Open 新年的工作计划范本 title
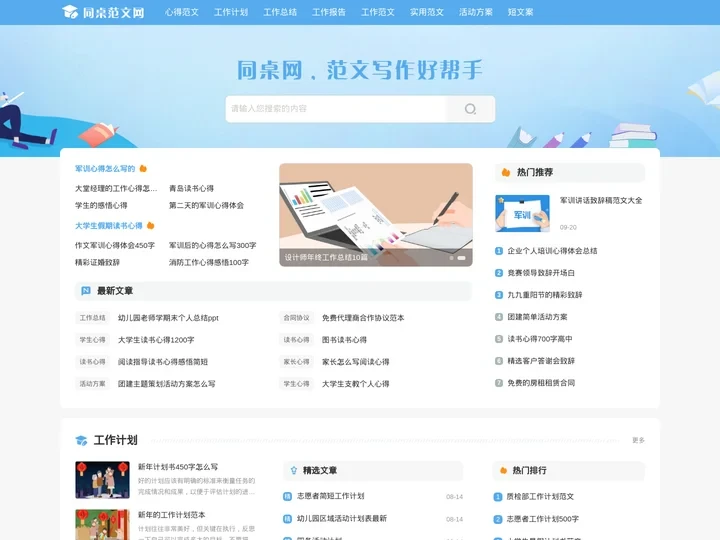 click(x=172, y=515)
